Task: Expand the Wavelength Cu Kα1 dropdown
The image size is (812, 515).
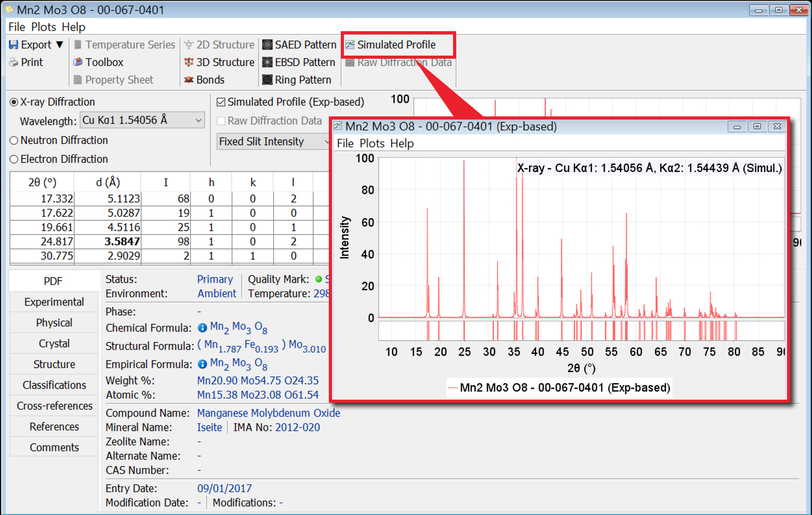Action: [x=198, y=121]
